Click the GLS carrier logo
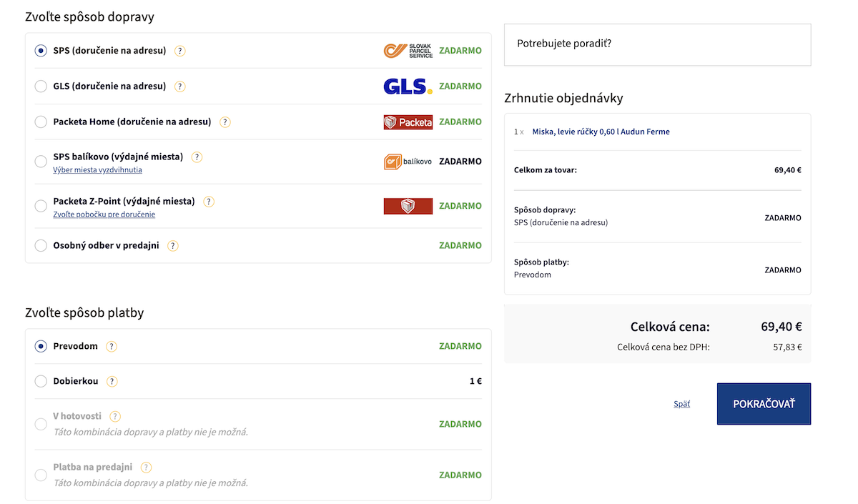The height and width of the screenshot is (504, 858). click(x=408, y=87)
